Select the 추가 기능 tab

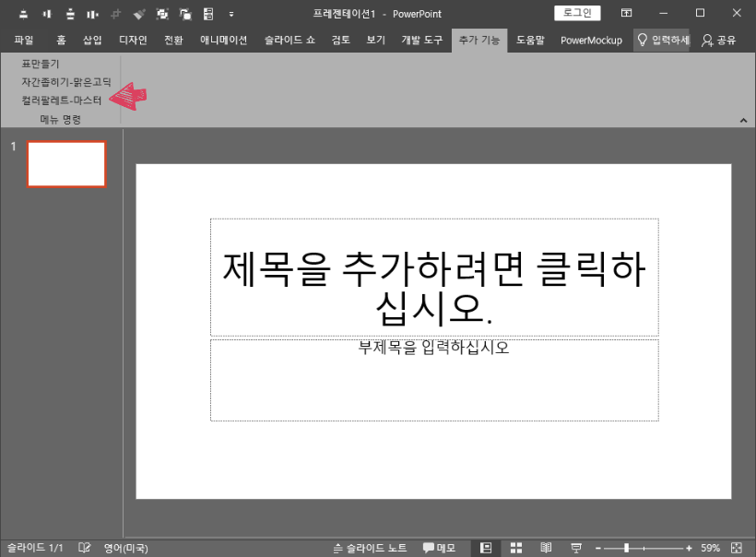pyautogui.click(x=479, y=40)
